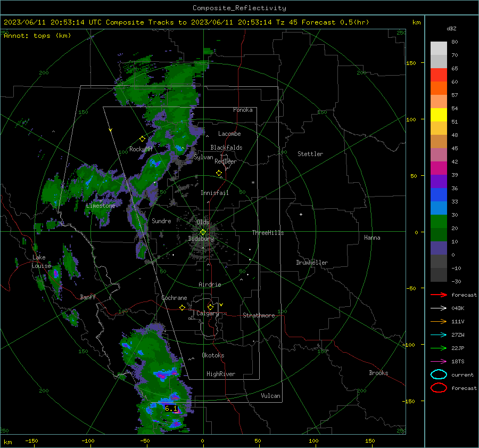Viewport: 479px width, 448px height.
Task: Click the magenta 18TS arrow icon
Action: pyautogui.click(x=439, y=362)
